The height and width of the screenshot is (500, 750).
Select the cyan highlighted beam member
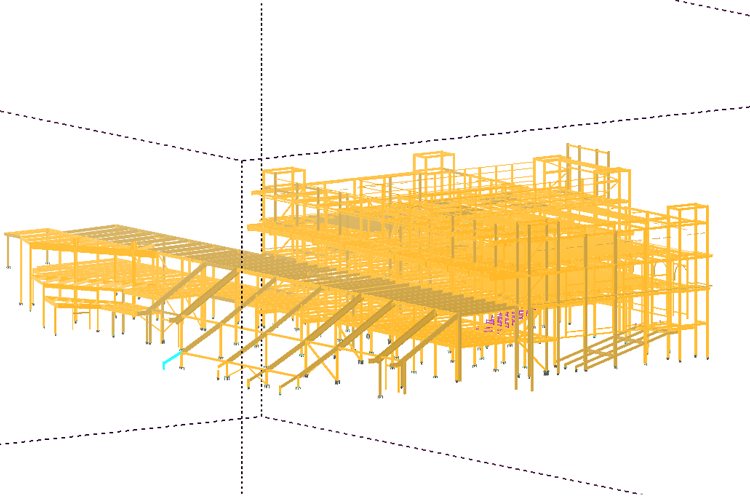(171, 359)
